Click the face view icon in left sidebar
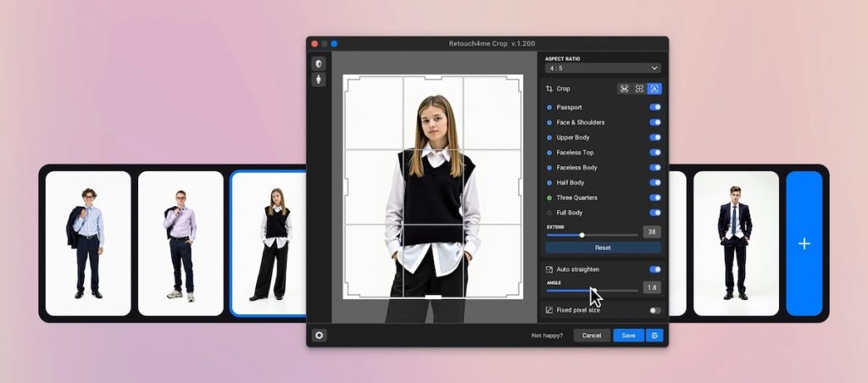The image size is (868, 383). click(x=319, y=64)
